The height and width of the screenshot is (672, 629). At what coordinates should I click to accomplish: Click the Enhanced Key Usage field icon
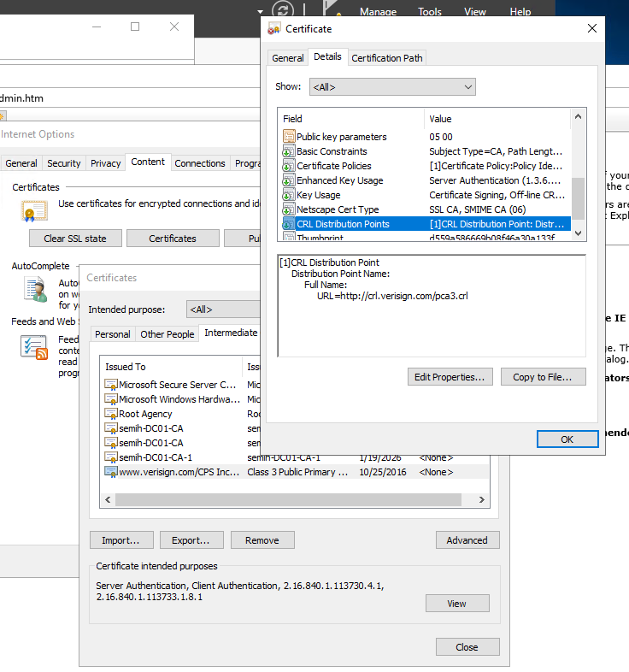289,180
